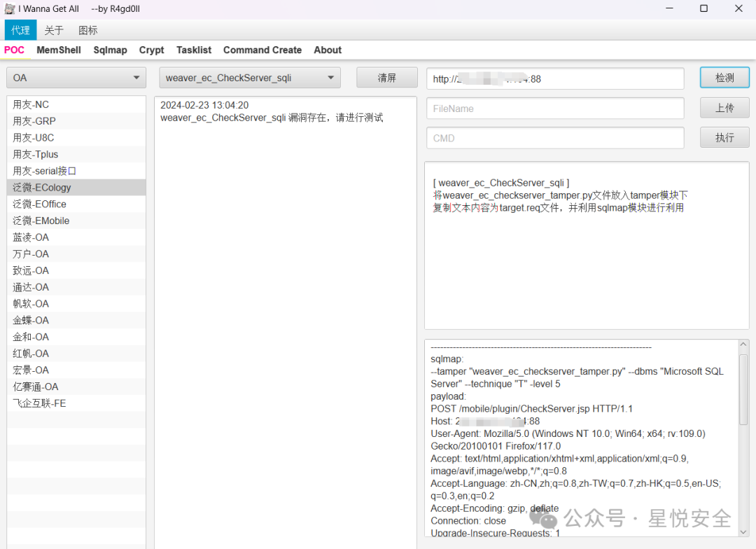Focus the FileName input field
This screenshot has width=756, height=549.
point(555,109)
